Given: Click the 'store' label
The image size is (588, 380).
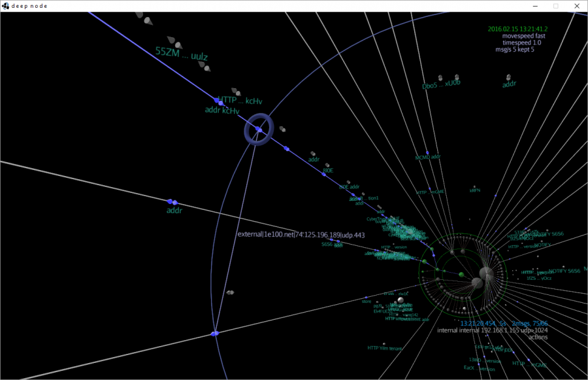Looking at the screenshot, I should point(367,302).
